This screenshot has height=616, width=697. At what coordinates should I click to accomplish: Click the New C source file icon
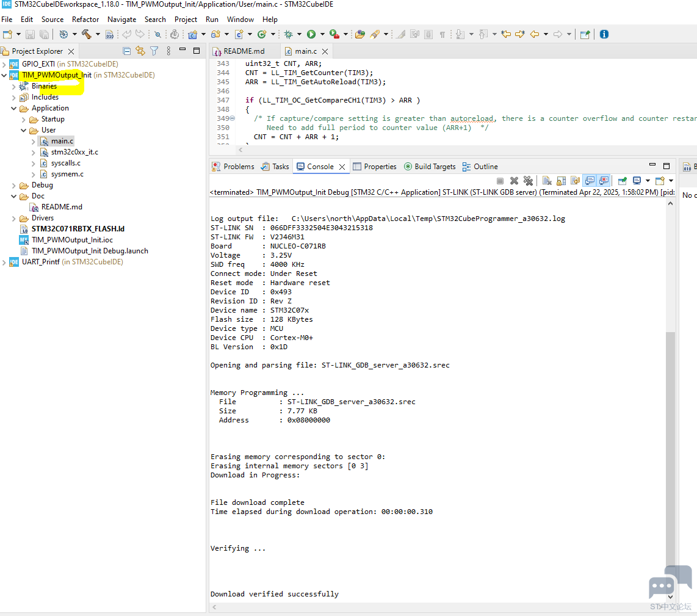pos(239,34)
